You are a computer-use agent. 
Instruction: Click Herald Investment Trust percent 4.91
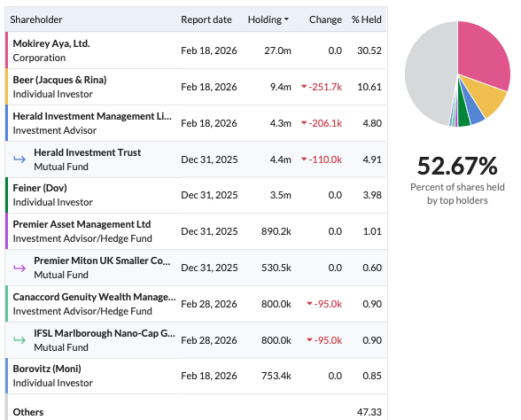tap(372, 159)
